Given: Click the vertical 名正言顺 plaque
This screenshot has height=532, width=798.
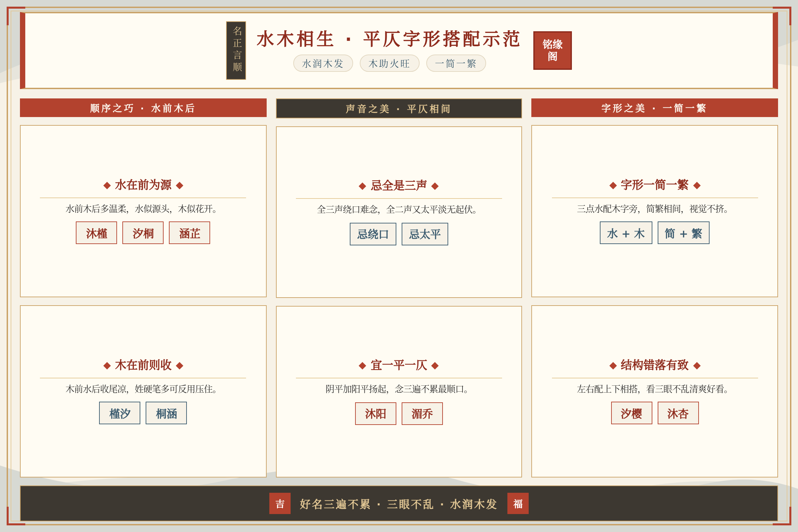Looking at the screenshot, I should point(236,51).
